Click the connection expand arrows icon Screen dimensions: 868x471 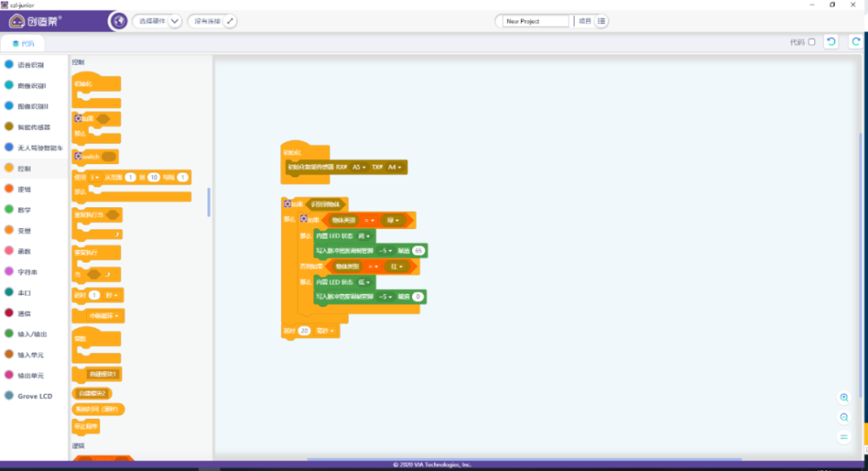tap(230, 21)
